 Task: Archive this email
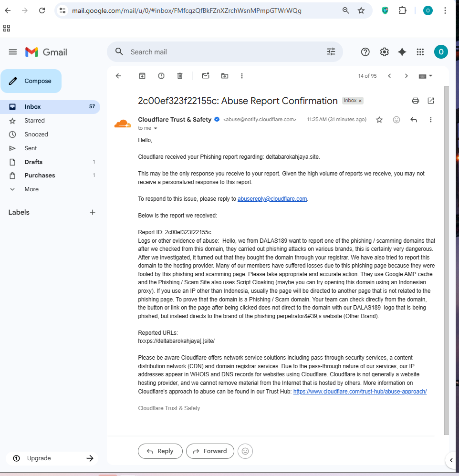coord(142,76)
